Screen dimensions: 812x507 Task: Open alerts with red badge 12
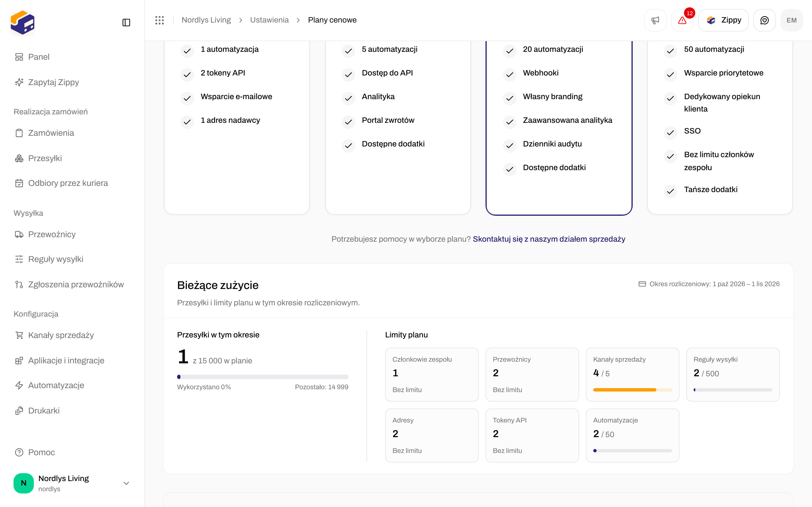[682, 20]
